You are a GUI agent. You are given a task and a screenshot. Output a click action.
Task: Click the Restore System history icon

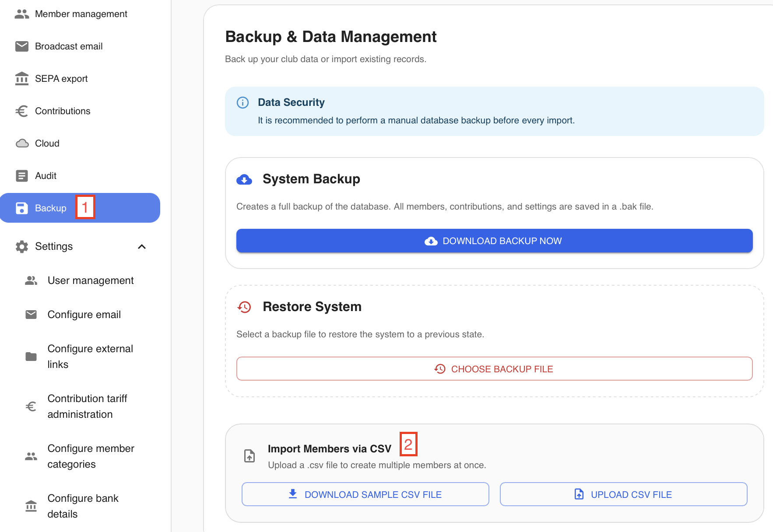pos(244,307)
